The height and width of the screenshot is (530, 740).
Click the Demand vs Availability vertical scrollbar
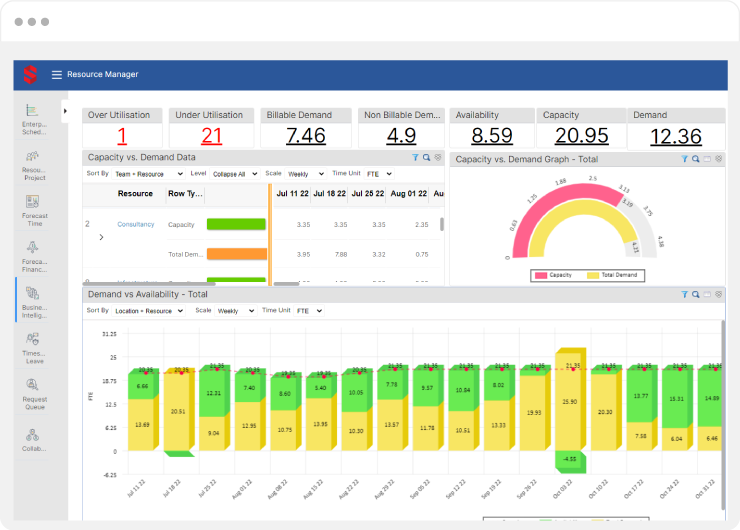[723, 415]
